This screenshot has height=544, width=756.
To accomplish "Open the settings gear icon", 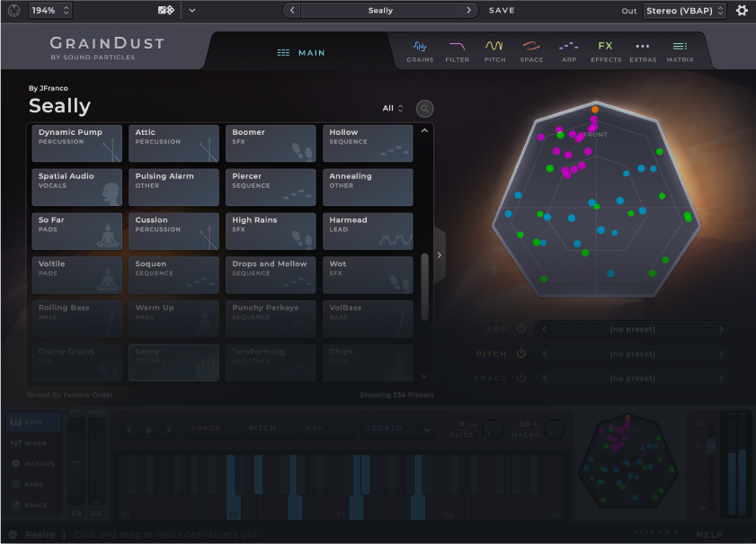I will click(742, 11).
